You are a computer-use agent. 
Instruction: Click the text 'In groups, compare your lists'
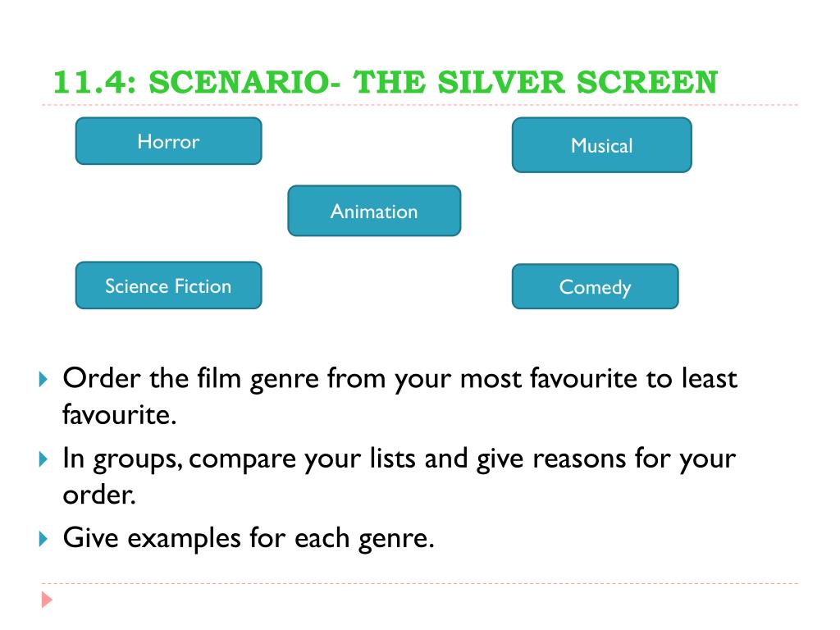pyautogui.click(x=239, y=459)
